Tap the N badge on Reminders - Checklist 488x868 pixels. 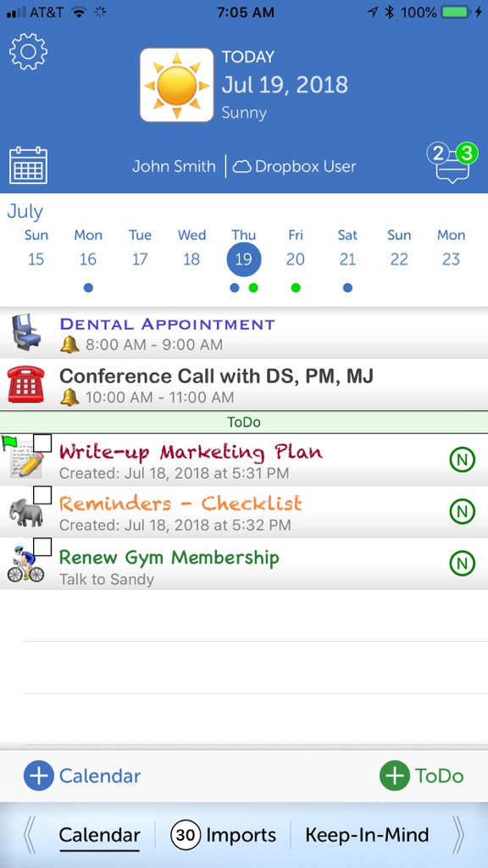[x=462, y=511]
